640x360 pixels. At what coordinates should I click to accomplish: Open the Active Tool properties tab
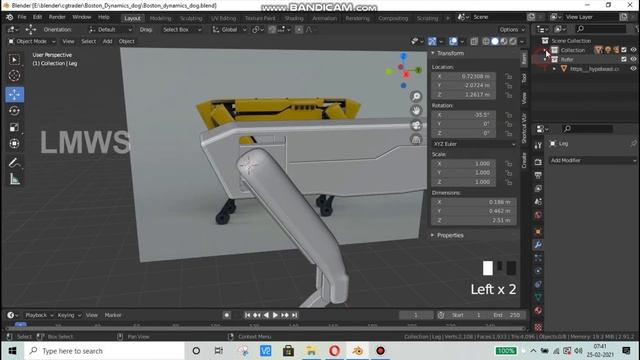pos(538,145)
